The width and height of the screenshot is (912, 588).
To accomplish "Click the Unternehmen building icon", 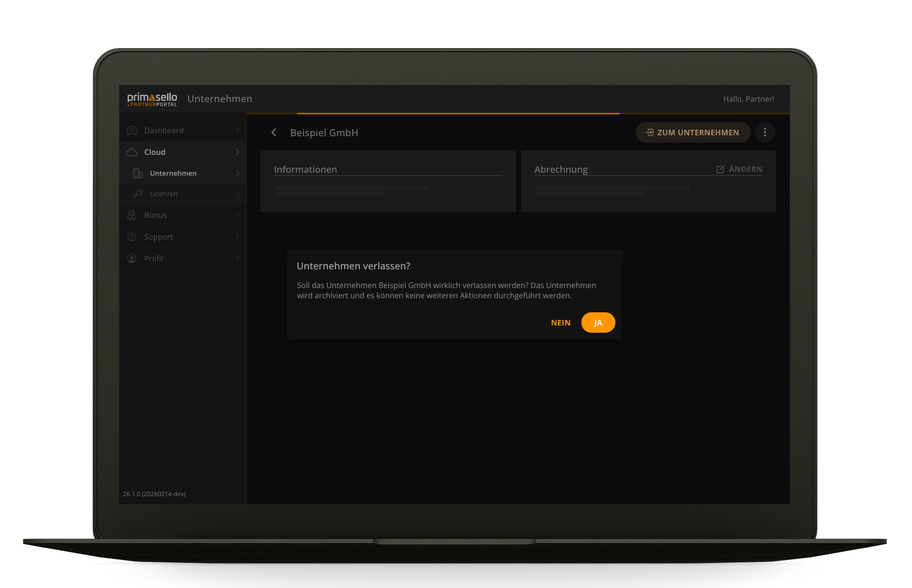I will pos(137,173).
